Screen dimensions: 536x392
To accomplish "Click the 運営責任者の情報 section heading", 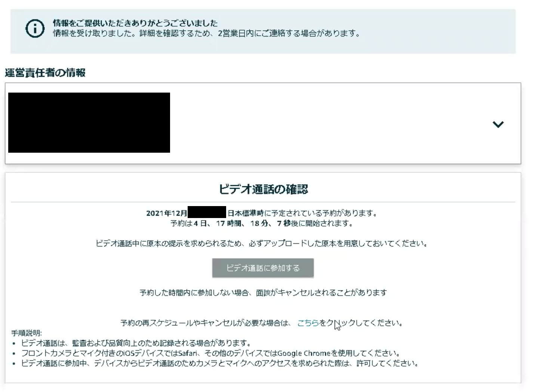I will [x=45, y=72].
